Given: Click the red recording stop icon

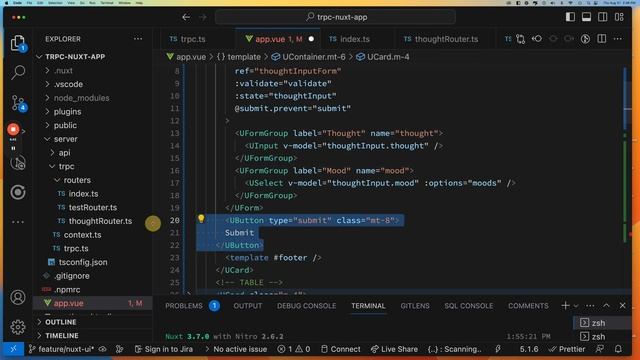Looking at the screenshot, I should pyautogui.click(x=13, y=129).
